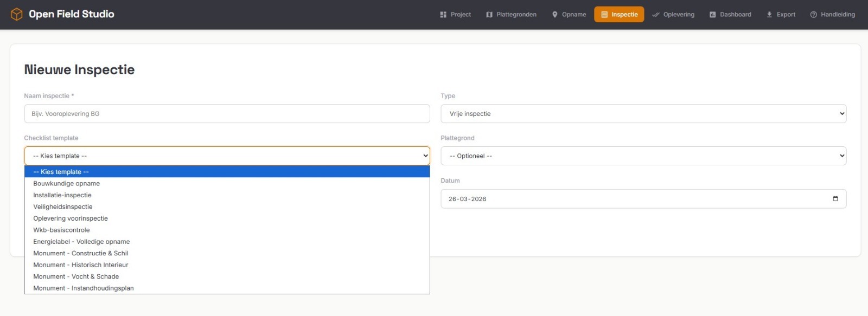Choose the Bouwkundige opname template
This screenshot has width=868, height=316.
pos(67,184)
